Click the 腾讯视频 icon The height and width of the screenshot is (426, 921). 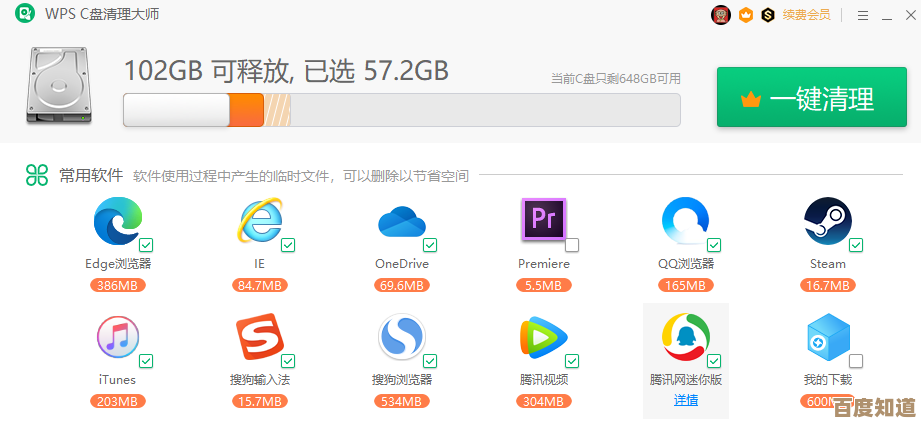pyautogui.click(x=543, y=337)
